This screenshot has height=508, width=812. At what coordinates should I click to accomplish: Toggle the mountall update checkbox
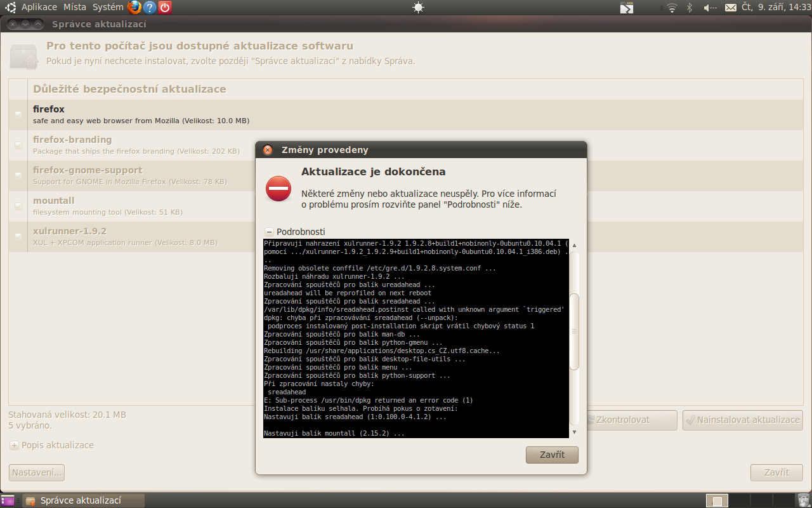pyautogui.click(x=18, y=206)
